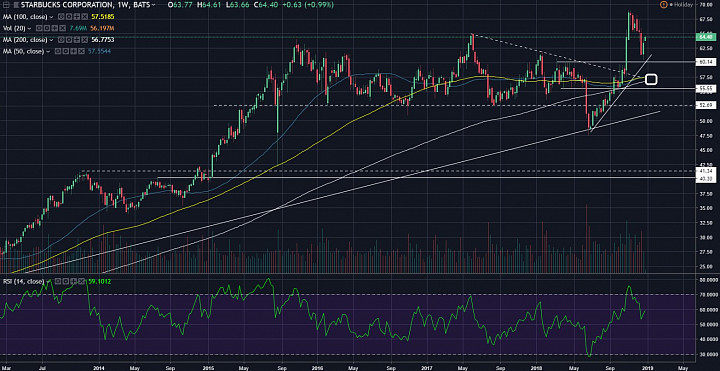Expand the MA (100, close) dropdown arrow

tap(51, 17)
